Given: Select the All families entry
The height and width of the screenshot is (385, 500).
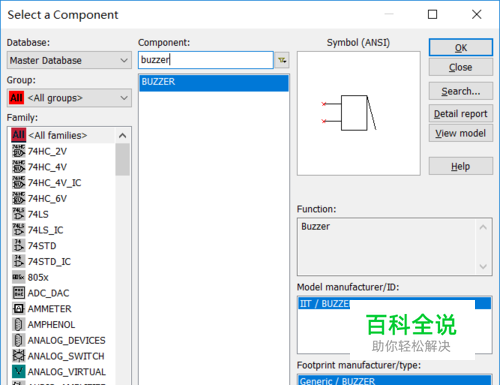Looking at the screenshot, I should click(x=63, y=135).
